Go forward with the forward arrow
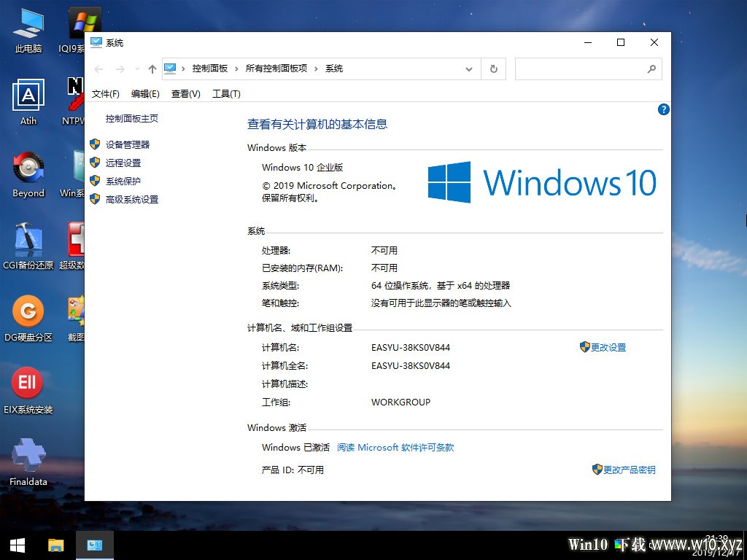Screen dimensions: 747x560 click(x=120, y=69)
